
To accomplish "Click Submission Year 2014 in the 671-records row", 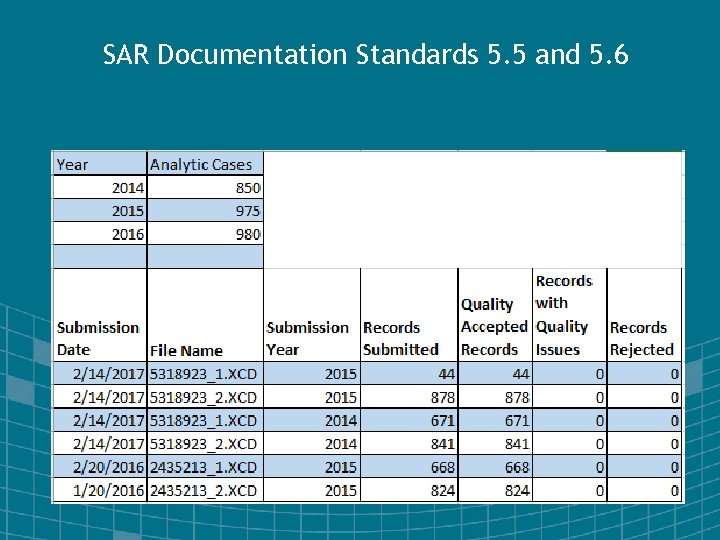I will pos(312,421).
